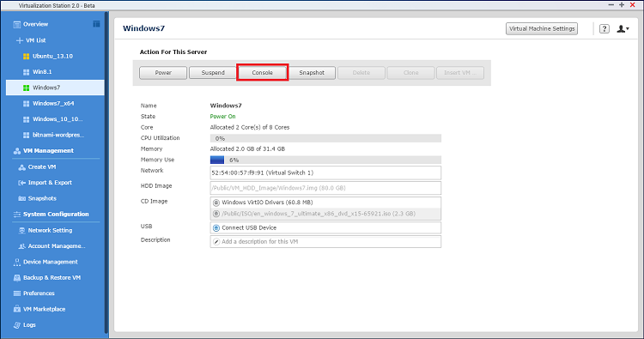This screenshot has width=644, height=339.
Task: Click the Power button
Action: click(163, 73)
